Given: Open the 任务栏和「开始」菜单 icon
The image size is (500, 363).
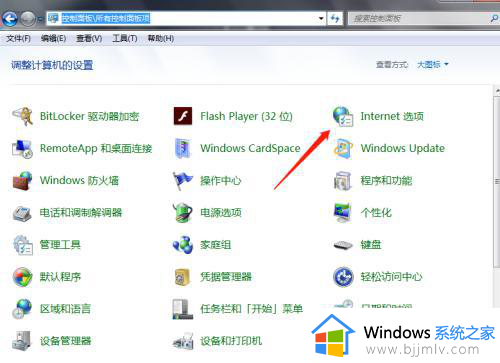Looking at the screenshot, I should [x=183, y=309].
